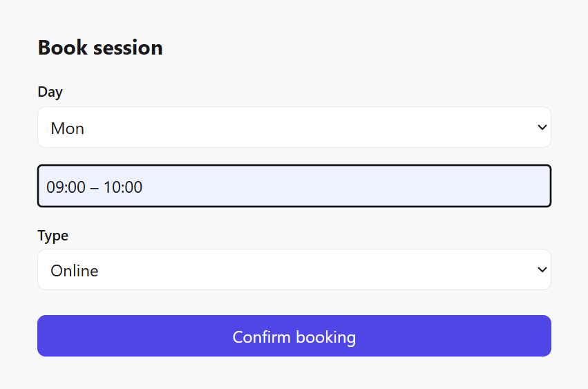588x389 pixels.
Task: Click the 09:00 – 10:00 time field
Action: (x=294, y=187)
